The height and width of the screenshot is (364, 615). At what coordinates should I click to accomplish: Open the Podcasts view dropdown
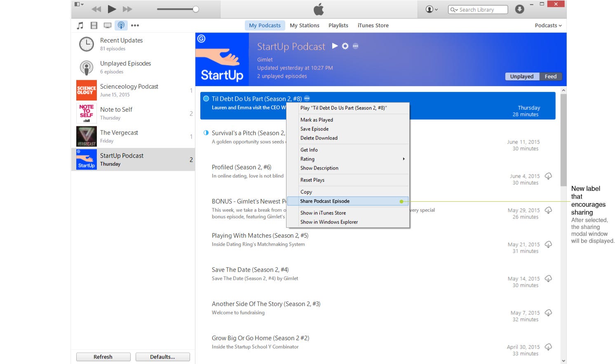[548, 26]
